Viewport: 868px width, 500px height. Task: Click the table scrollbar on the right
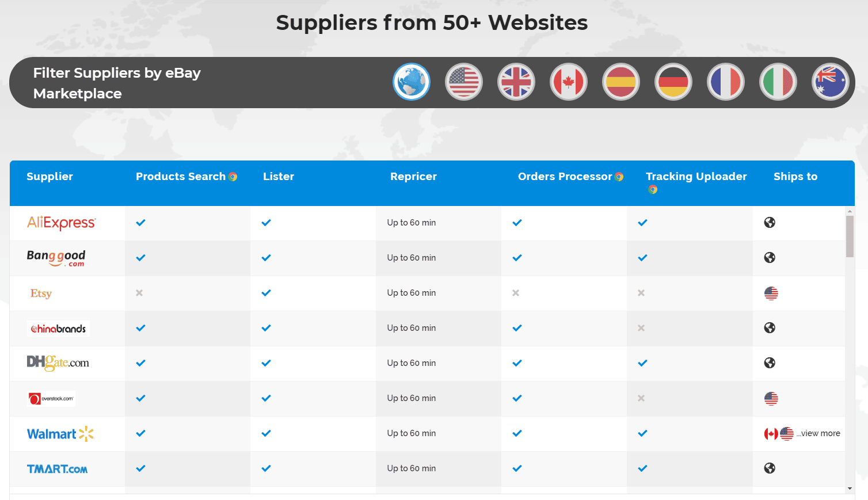tap(850, 230)
